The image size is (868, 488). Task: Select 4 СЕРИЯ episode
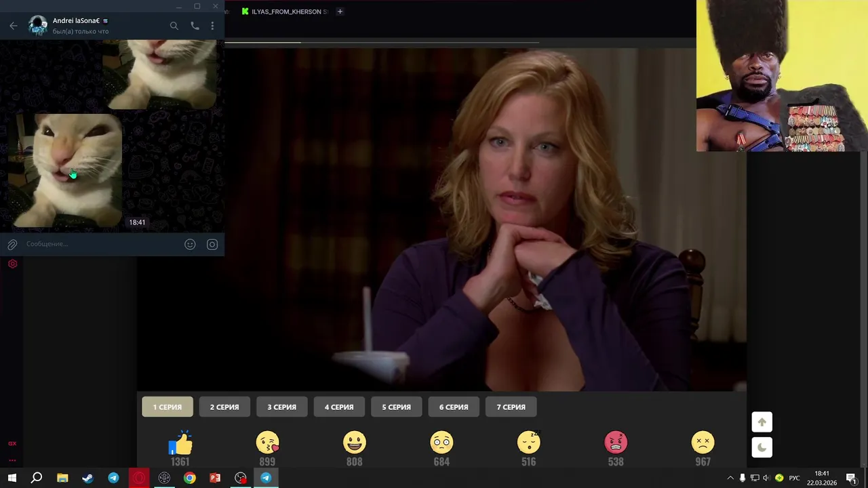pos(339,407)
